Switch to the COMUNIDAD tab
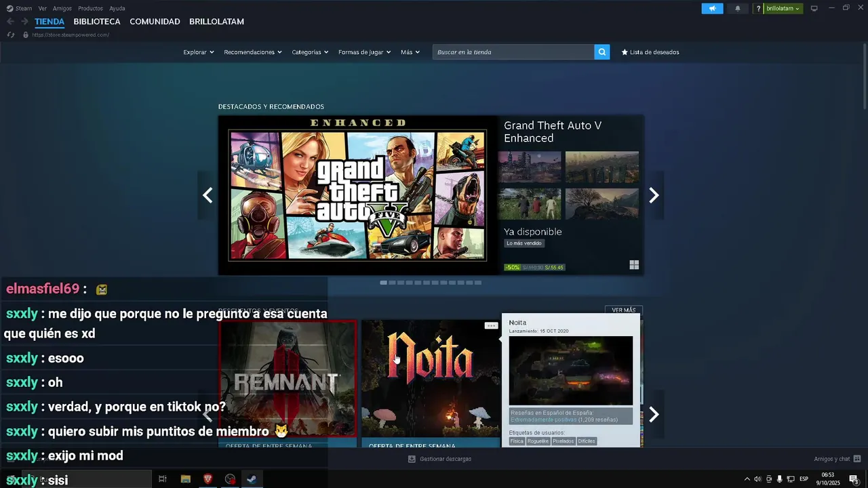868x488 pixels. [155, 22]
